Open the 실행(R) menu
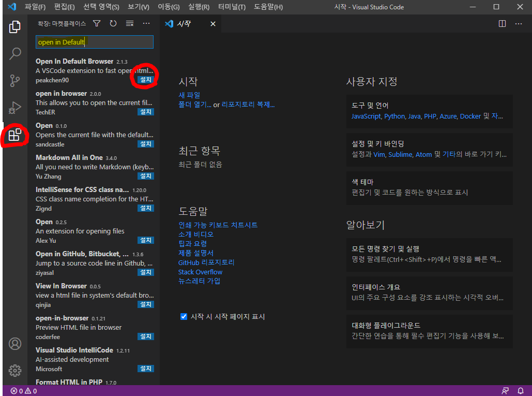 [199, 7]
